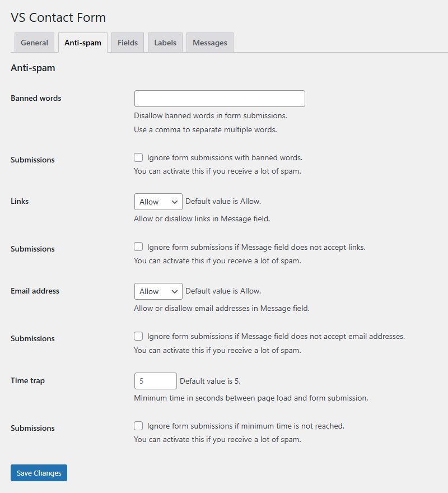Open the Email address dropdown
The height and width of the screenshot is (493, 448).
click(158, 291)
